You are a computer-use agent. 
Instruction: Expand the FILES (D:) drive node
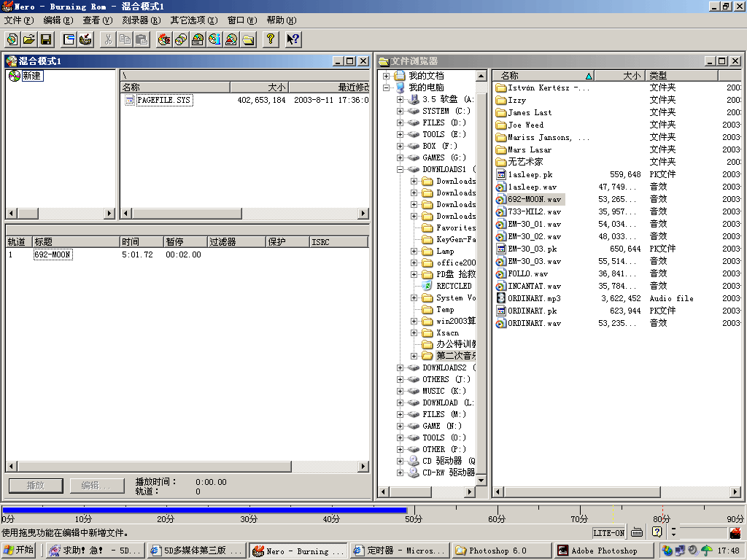point(400,122)
